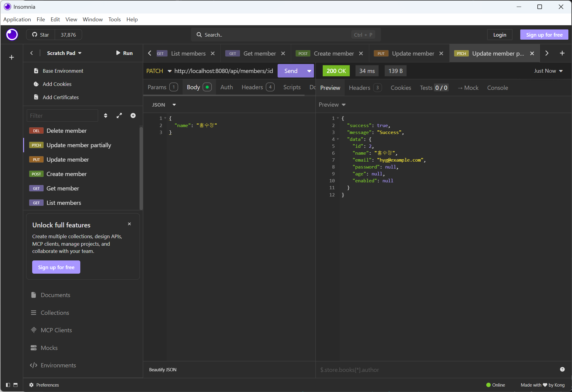Click the plus icon in left rail

click(x=11, y=57)
